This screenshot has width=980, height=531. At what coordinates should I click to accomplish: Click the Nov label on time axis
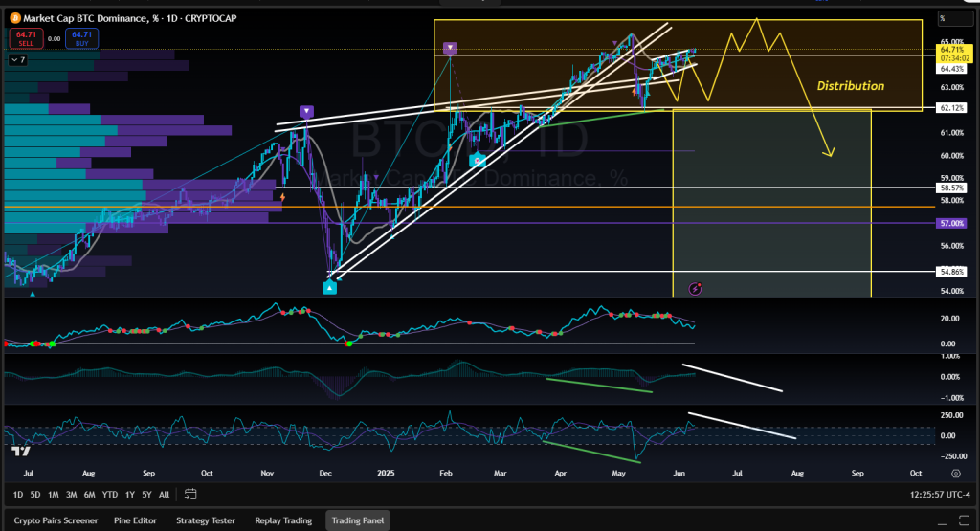267,473
